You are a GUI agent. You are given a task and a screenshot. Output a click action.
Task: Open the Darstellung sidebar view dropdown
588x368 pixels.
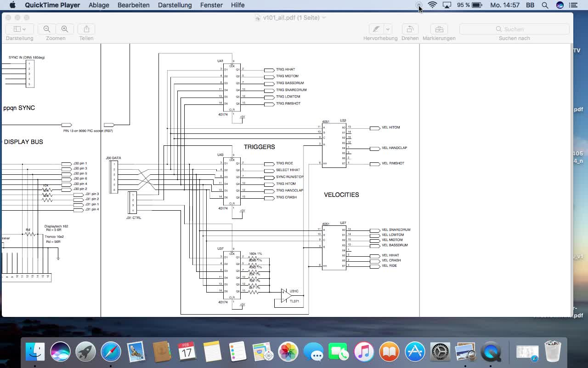pos(19,29)
